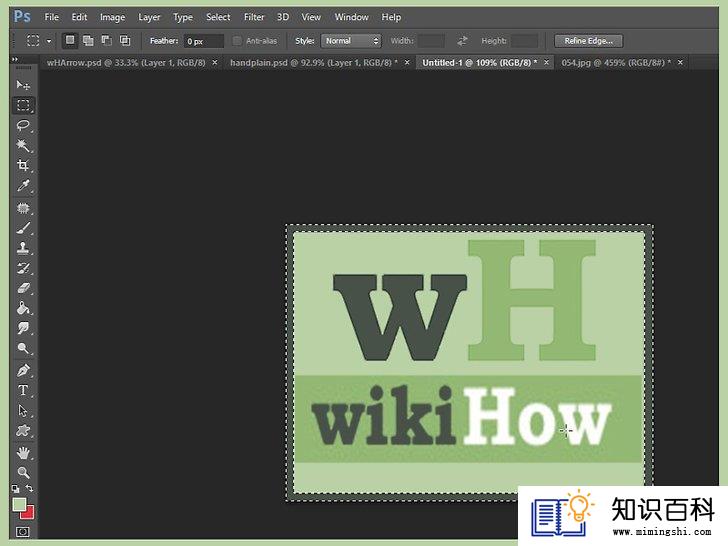Select the Eraser tool
Image resolution: width=728 pixels, height=546 pixels.
pos(23,288)
